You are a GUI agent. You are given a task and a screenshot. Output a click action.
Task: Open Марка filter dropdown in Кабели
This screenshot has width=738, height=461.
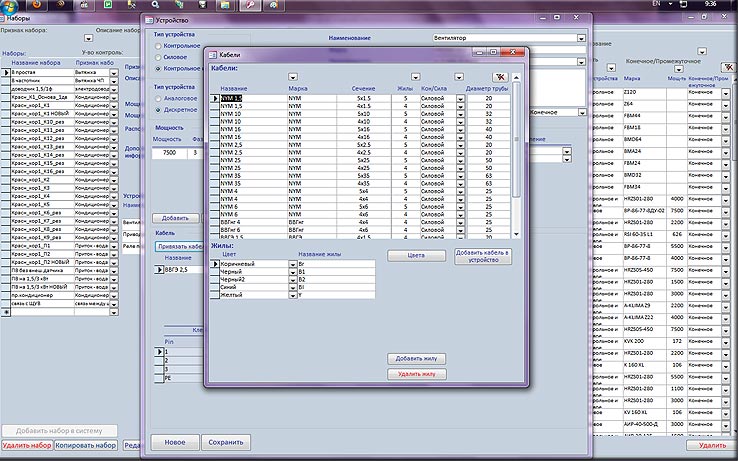click(293, 77)
